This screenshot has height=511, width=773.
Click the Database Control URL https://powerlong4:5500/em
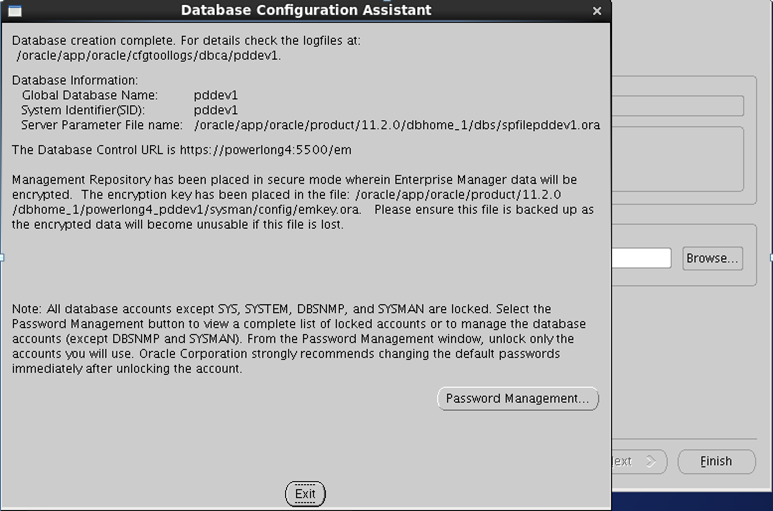click(266, 150)
